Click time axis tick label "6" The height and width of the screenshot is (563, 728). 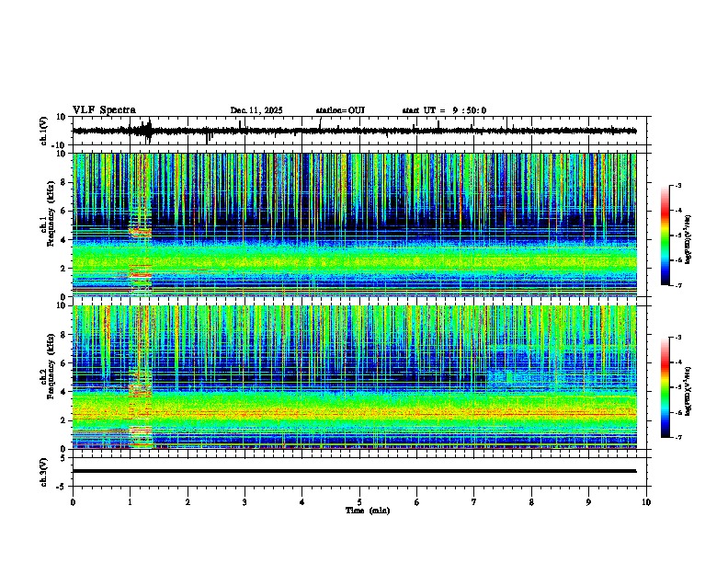tap(417, 502)
